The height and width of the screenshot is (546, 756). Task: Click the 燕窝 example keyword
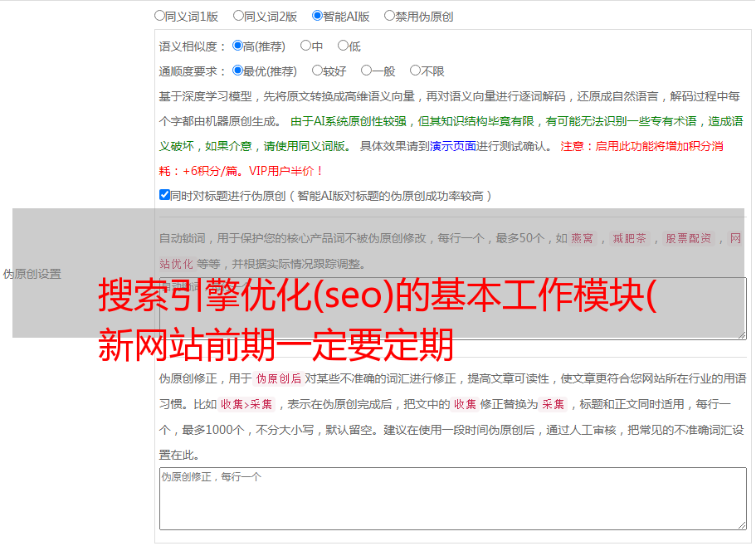[582, 238]
